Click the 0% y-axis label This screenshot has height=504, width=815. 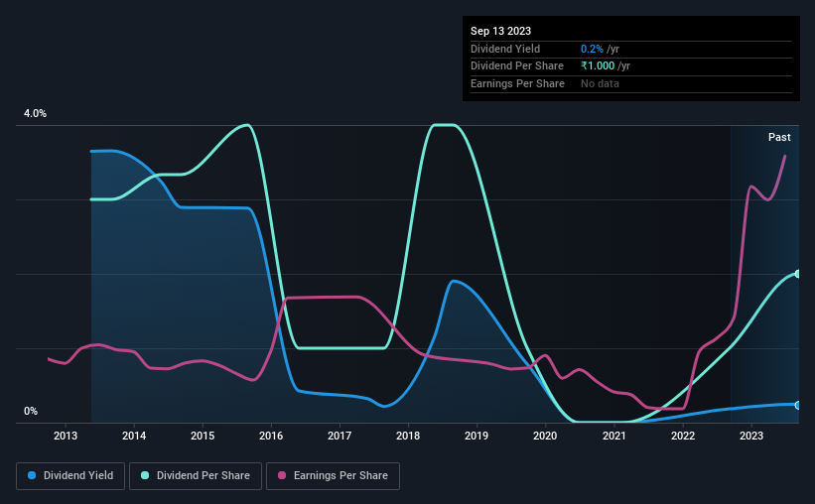point(31,411)
